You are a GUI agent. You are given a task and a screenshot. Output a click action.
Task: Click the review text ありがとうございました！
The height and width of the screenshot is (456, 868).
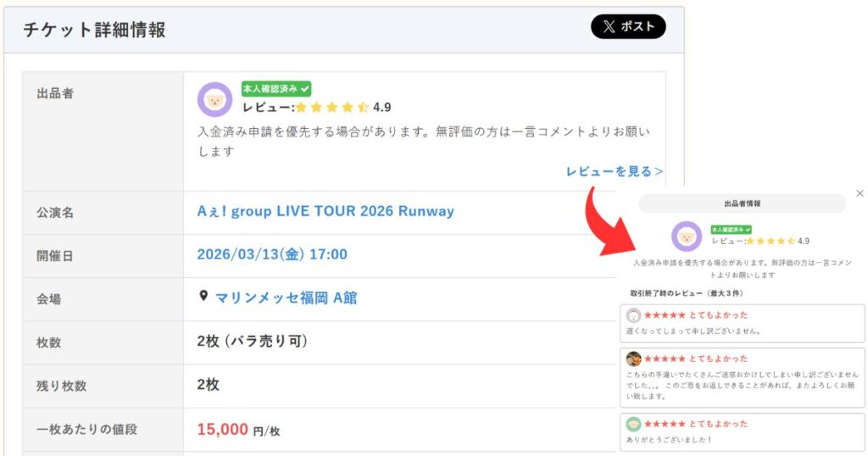click(x=669, y=440)
